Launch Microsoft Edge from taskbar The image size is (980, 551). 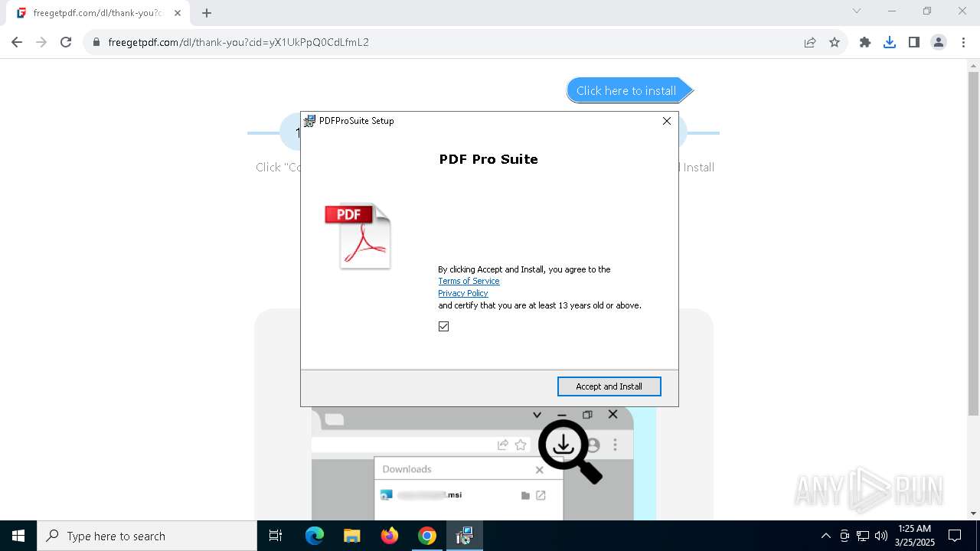click(x=315, y=536)
